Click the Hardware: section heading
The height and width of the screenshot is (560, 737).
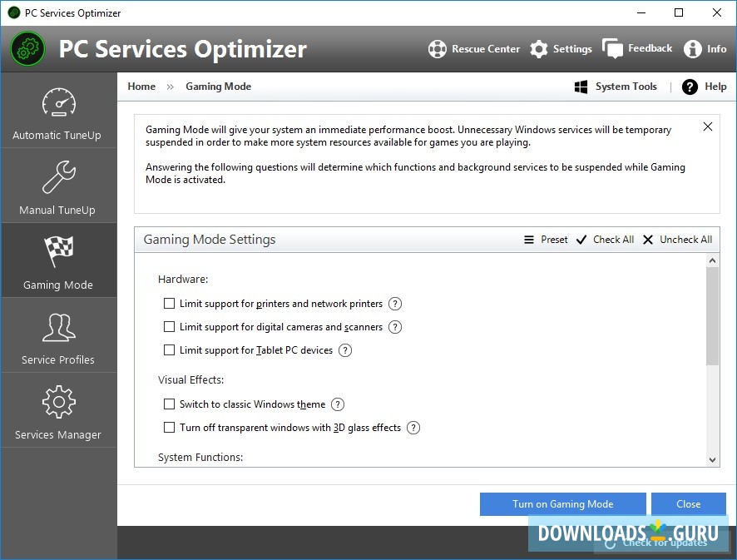tap(183, 280)
